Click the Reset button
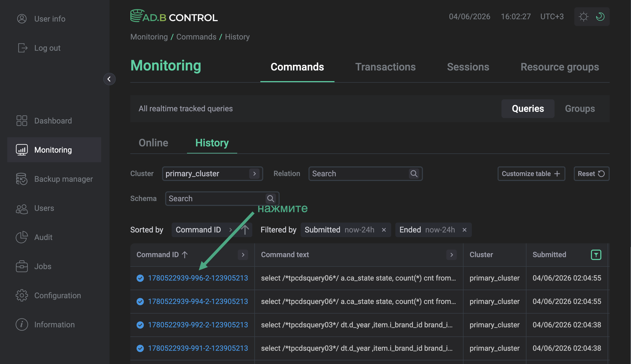 [591, 174]
